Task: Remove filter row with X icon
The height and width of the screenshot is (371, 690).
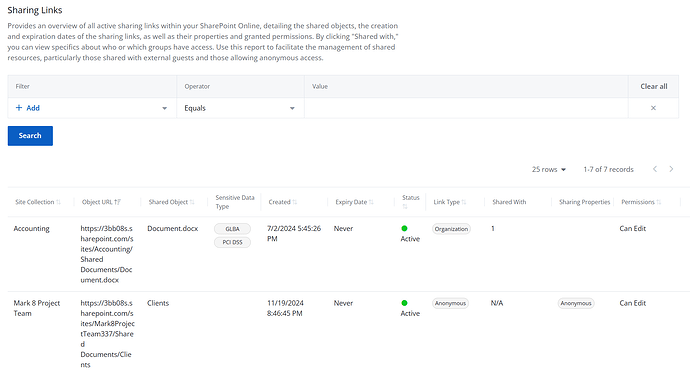Action: tap(653, 108)
